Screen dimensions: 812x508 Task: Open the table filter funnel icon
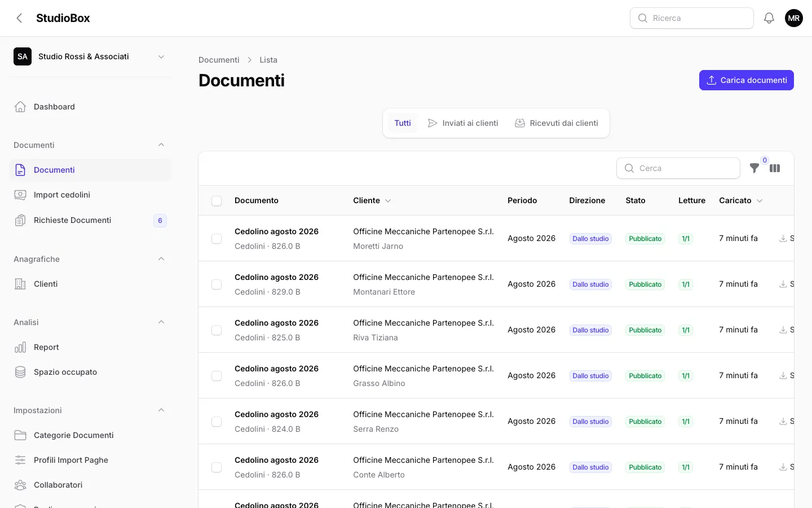[754, 168]
